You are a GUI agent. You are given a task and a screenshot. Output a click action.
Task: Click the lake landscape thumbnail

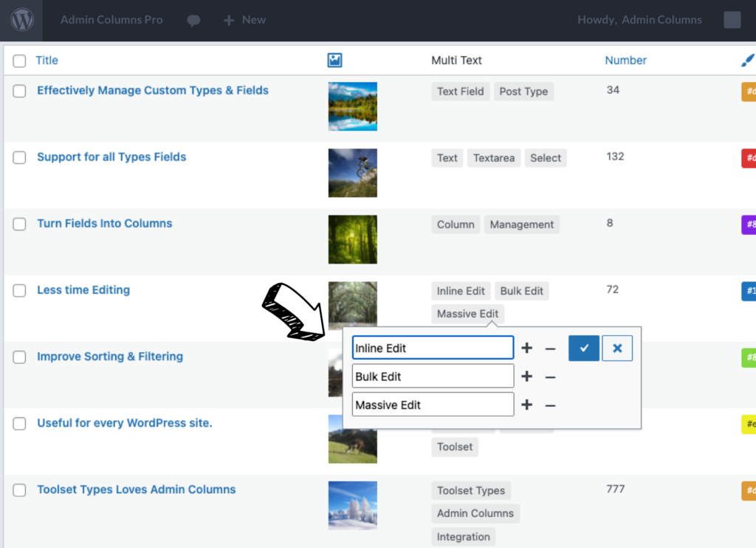352,106
